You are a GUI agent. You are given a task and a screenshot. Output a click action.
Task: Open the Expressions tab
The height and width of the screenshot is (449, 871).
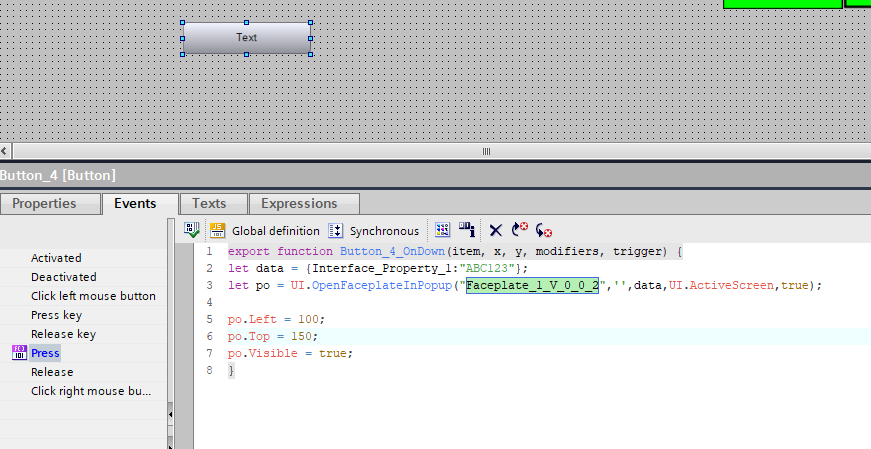tap(299, 204)
